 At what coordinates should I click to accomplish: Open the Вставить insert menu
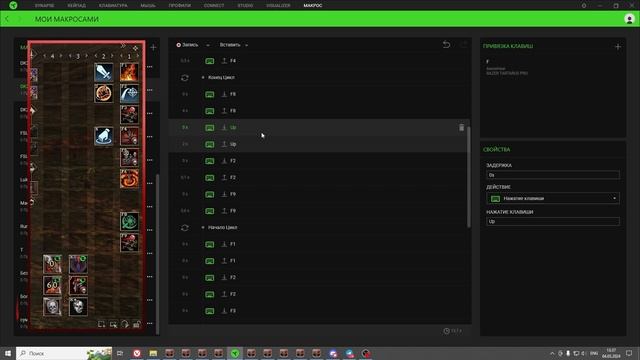pyautogui.click(x=233, y=45)
